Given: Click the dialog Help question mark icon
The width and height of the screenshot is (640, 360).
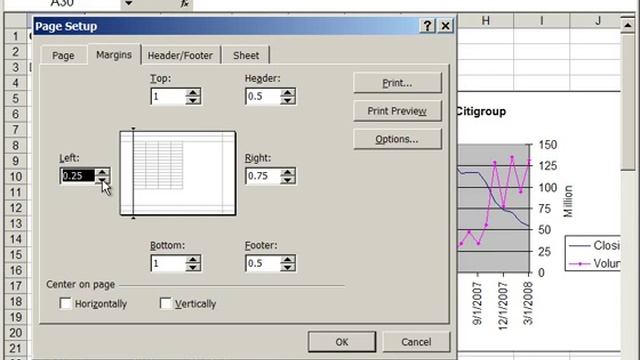Looking at the screenshot, I should (427, 26).
